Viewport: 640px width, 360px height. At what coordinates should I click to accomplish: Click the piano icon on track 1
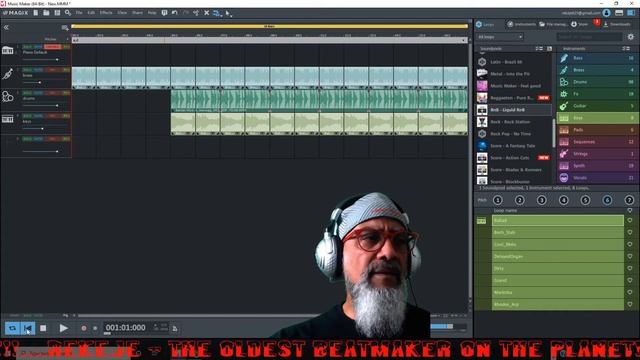point(7,51)
